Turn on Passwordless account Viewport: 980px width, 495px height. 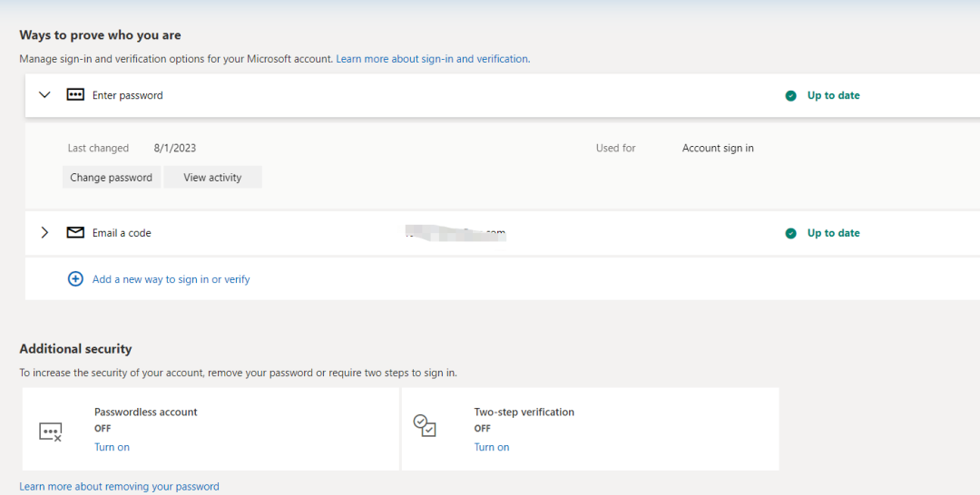112,447
